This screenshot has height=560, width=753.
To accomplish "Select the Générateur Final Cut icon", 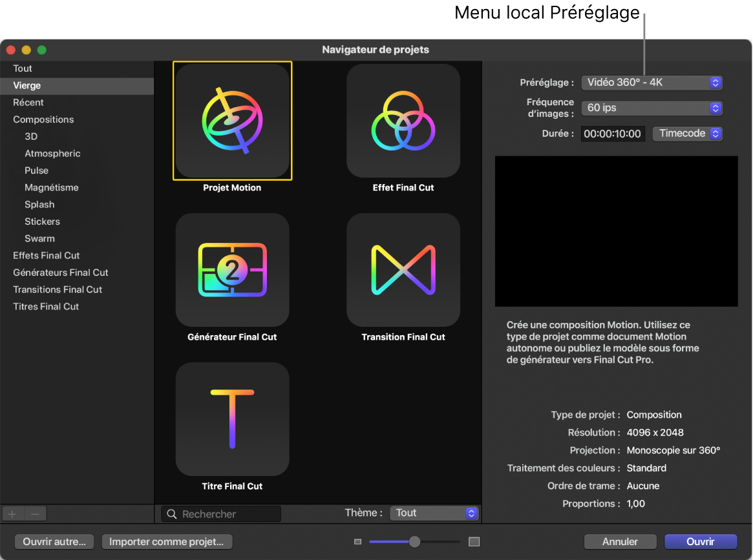I will click(232, 270).
